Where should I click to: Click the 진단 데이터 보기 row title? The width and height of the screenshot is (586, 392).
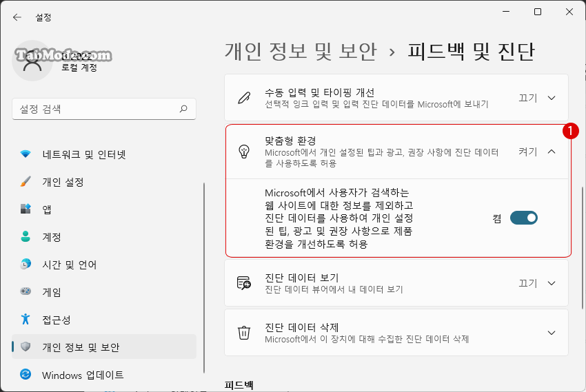click(x=301, y=278)
